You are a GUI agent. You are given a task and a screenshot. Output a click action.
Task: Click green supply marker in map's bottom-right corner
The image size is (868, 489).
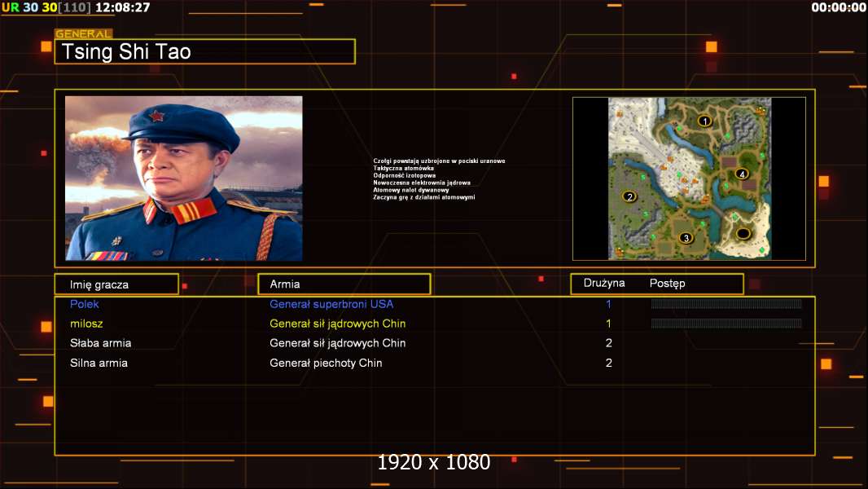[761, 249]
